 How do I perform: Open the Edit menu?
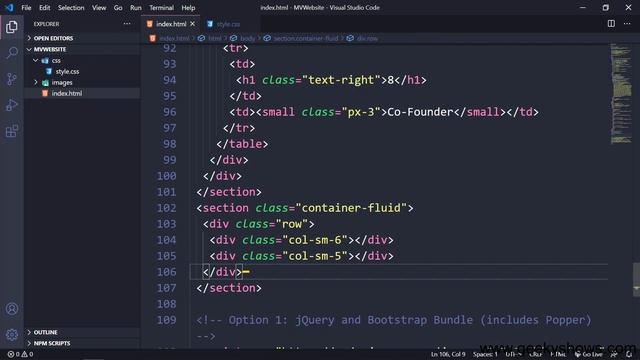coord(44,8)
